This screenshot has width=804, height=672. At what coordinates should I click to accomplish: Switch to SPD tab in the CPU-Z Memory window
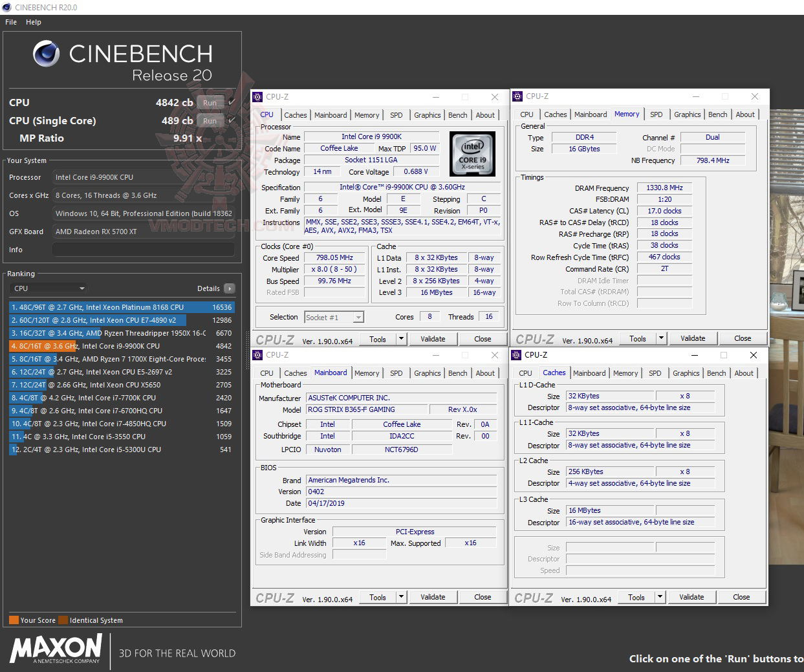pyautogui.click(x=657, y=114)
